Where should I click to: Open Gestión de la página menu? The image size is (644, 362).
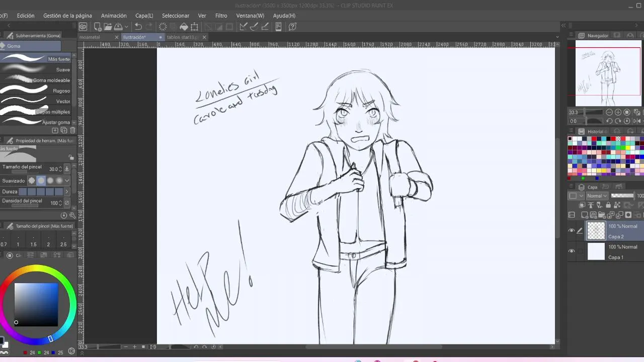point(68,16)
